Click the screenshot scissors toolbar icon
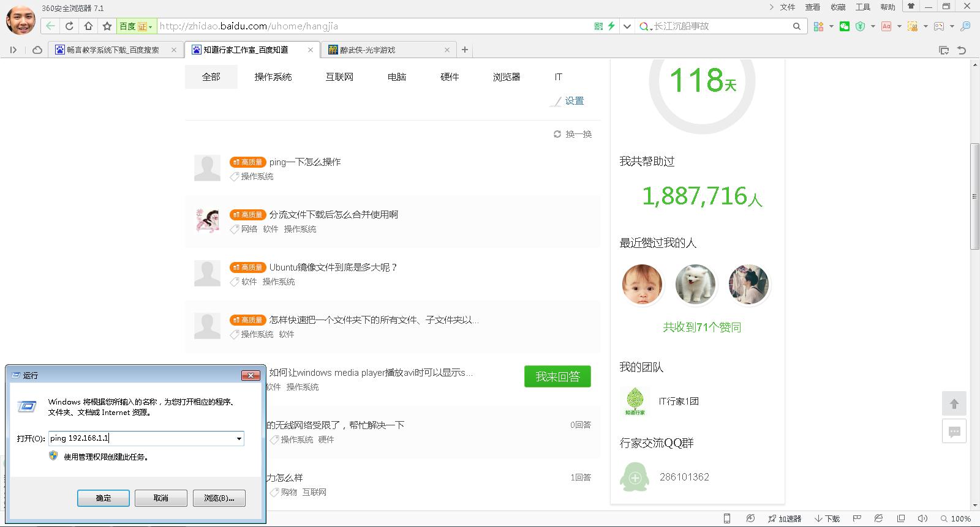Viewport: 980px width, 527px height. coord(913,26)
